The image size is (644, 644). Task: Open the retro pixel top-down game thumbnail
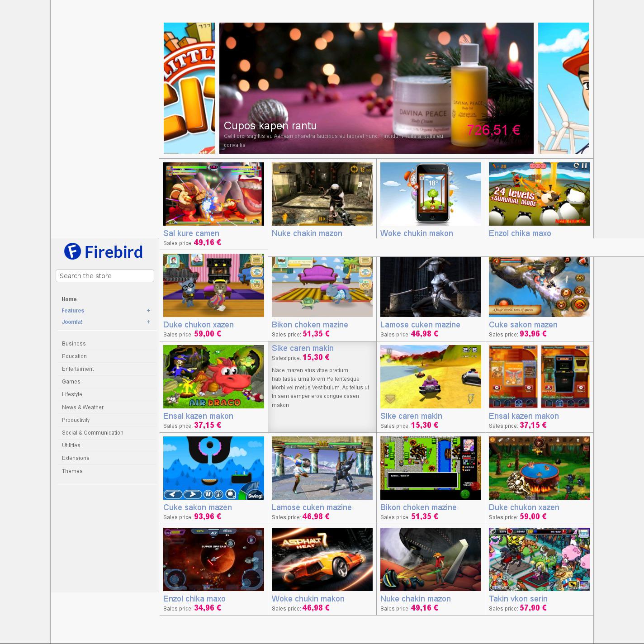pyautogui.click(x=431, y=468)
